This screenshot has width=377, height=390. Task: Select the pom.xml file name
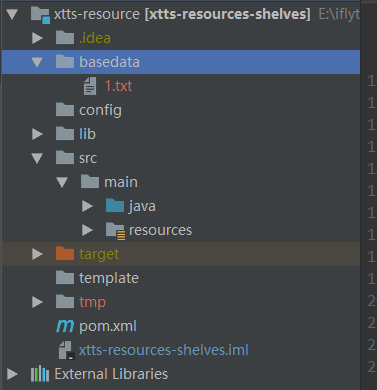(108, 327)
